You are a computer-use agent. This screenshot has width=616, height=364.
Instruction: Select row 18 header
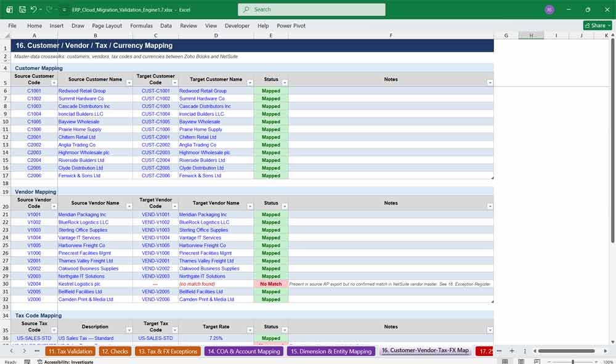6,184
